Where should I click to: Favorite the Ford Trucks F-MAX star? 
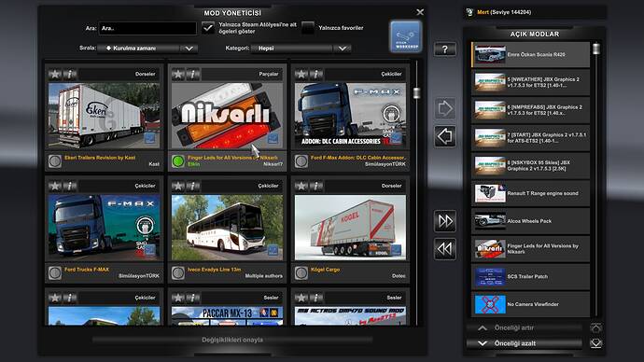coord(55,186)
